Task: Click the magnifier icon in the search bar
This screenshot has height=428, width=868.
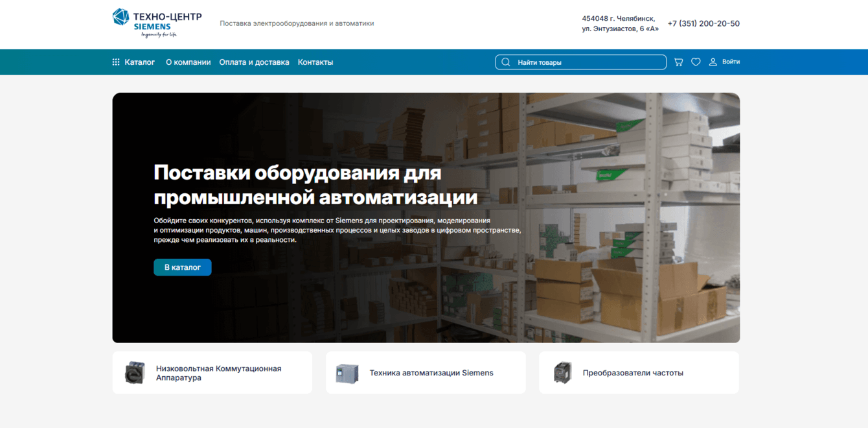Action: [x=505, y=62]
